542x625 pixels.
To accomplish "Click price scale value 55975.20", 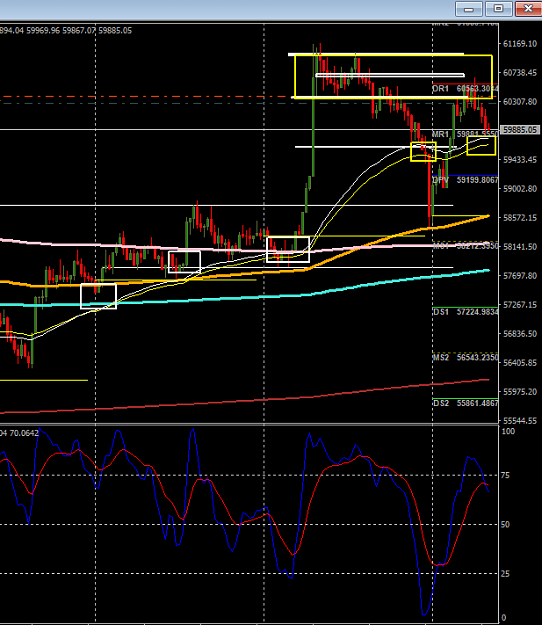I will click(520, 392).
